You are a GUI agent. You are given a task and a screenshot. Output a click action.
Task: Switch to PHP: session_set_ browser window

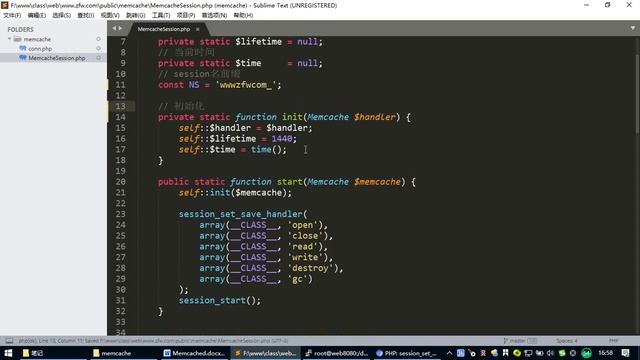[x=407, y=353]
